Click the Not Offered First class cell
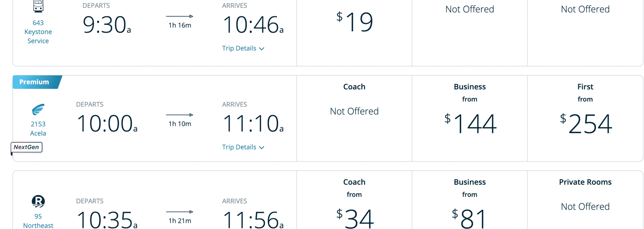Viewport: 644px width, 229px height. pyautogui.click(x=585, y=9)
